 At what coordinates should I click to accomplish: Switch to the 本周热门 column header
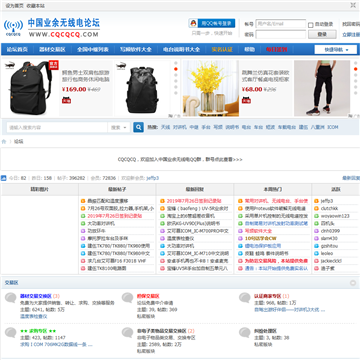pyautogui.click(x=273, y=189)
